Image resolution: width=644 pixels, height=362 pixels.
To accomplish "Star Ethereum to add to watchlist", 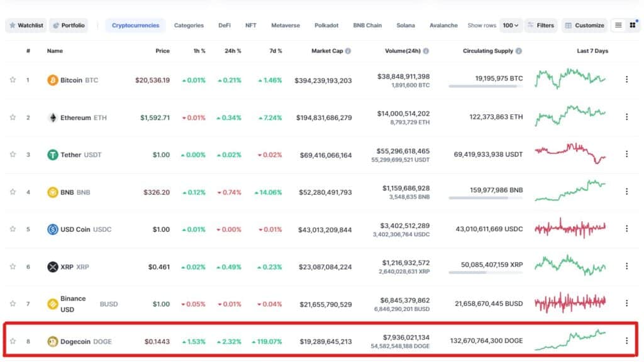I will (13, 117).
